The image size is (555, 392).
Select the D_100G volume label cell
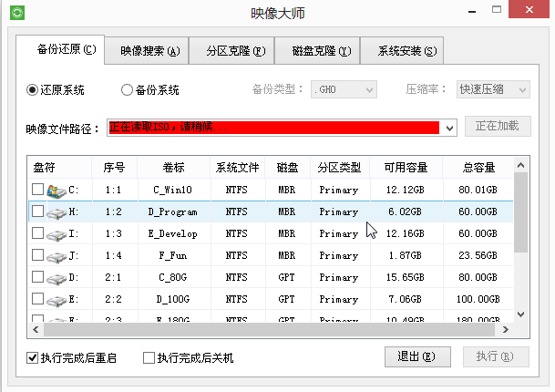pyautogui.click(x=173, y=300)
